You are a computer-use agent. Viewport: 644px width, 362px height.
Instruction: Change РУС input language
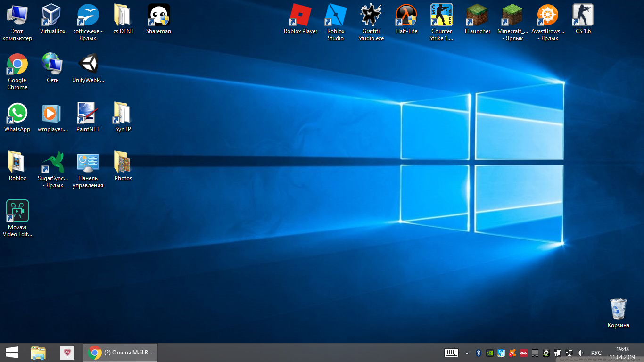596,353
